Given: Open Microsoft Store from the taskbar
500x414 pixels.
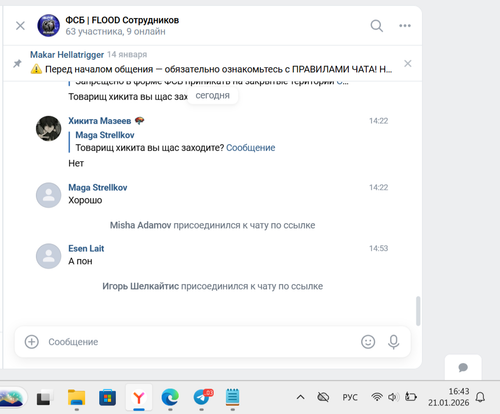Looking at the screenshot, I should pos(107,397).
